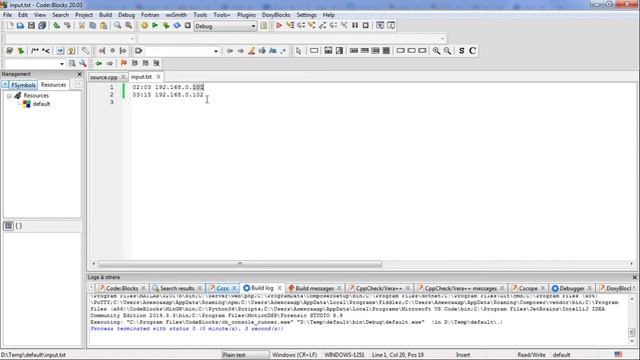Click the US flag keyboard layout icon
The image size is (640, 360).
click(x=618, y=354)
